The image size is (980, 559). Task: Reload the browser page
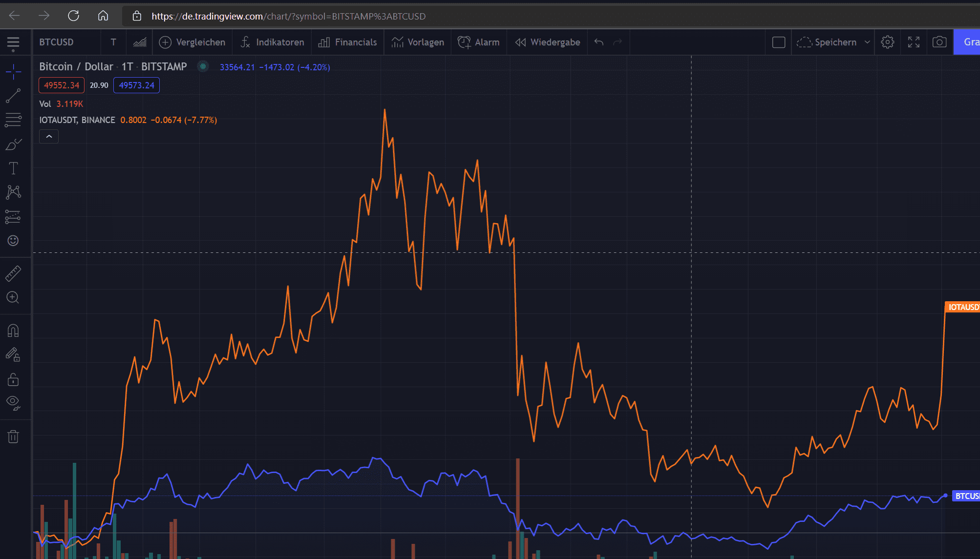(73, 16)
